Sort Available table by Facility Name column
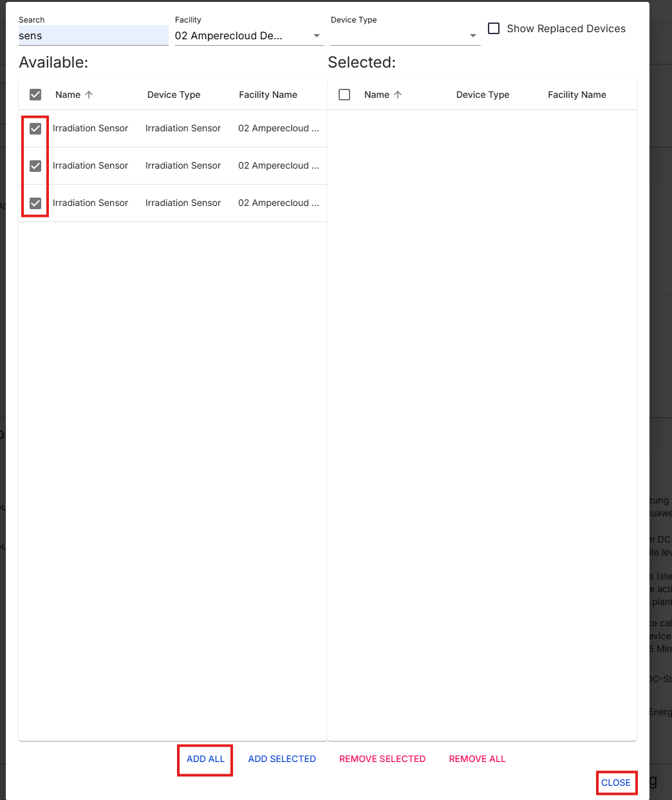This screenshot has width=672, height=800. [x=268, y=95]
